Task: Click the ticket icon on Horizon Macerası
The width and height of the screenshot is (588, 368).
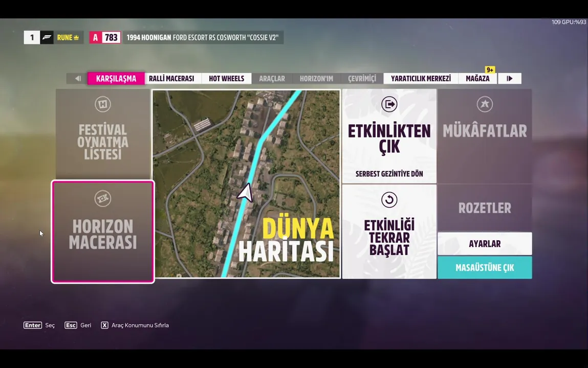Action: 103,198
